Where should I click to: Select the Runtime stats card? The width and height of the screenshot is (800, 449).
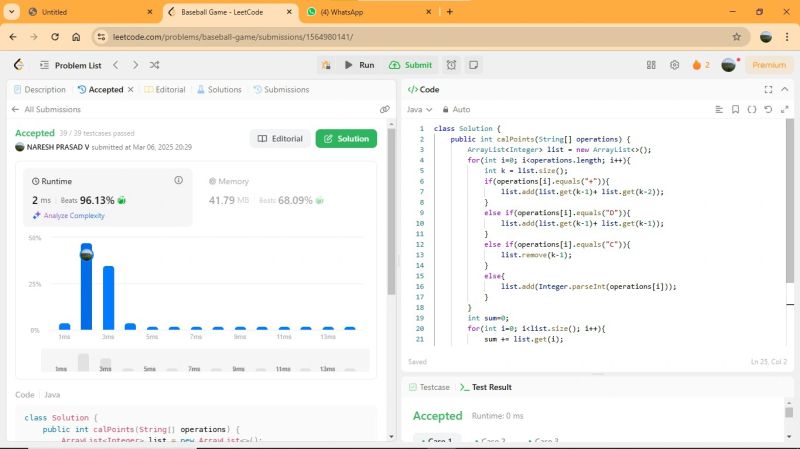(x=108, y=197)
